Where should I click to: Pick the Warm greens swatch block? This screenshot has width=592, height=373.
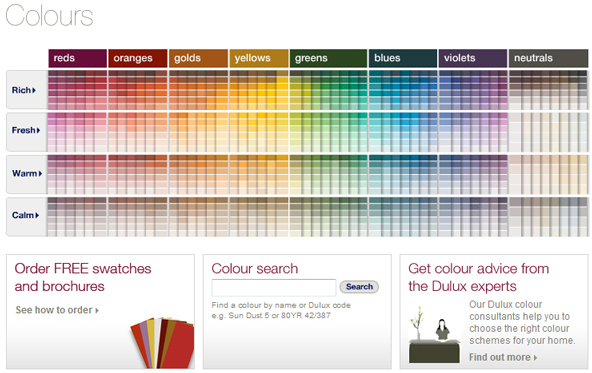click(x=328, y=174)
